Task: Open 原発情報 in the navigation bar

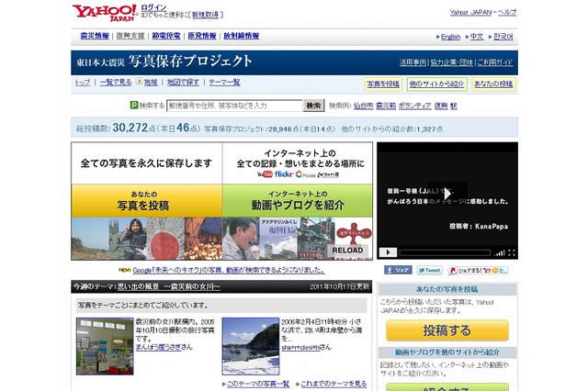Action: (202, 36)
